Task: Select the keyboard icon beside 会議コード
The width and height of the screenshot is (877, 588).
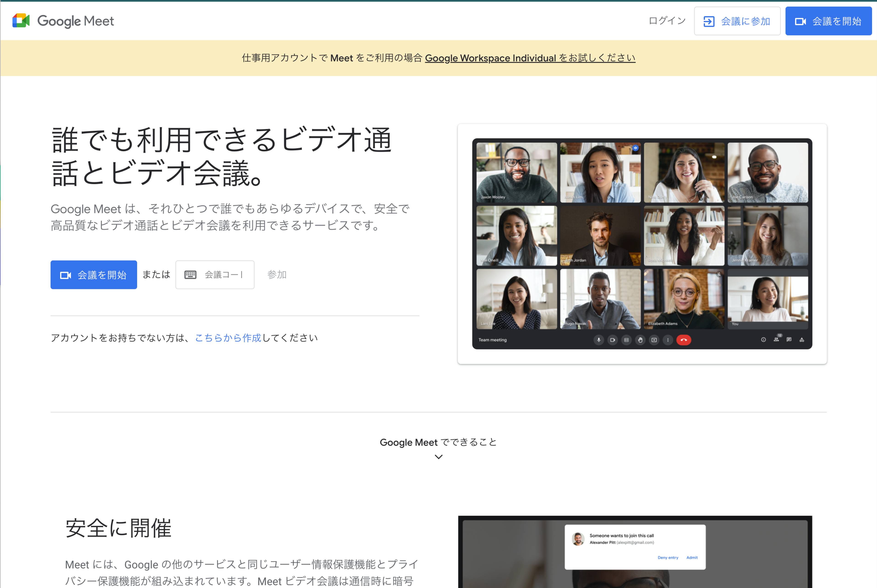Action: click(191, 275)
